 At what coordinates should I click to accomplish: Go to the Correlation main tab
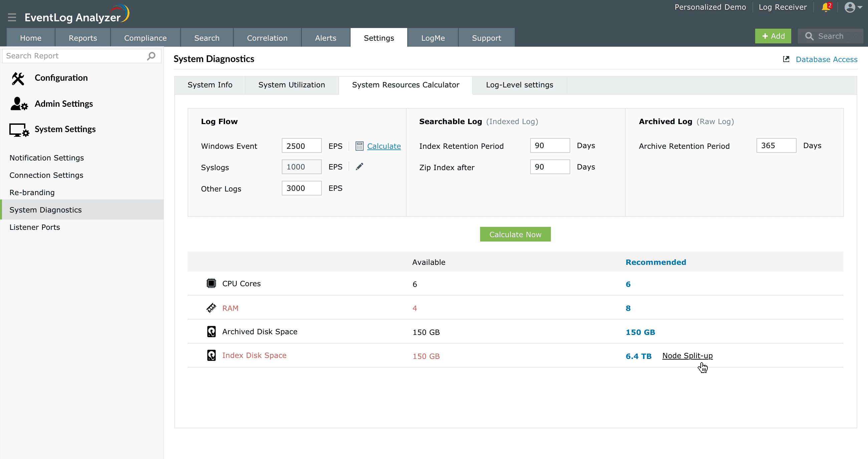267,38
